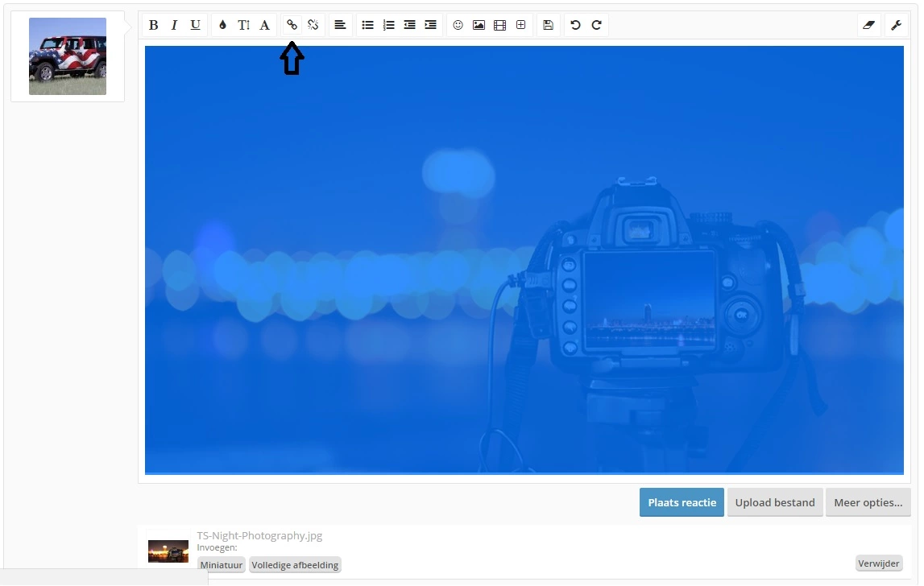Open the smiley emoticon picker

pyautogui.click(x=458, y=25)
